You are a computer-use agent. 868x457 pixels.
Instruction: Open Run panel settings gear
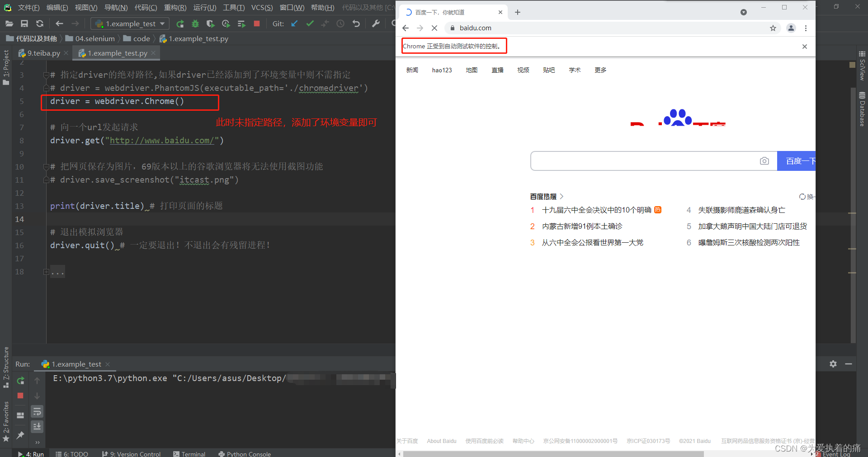833,364
